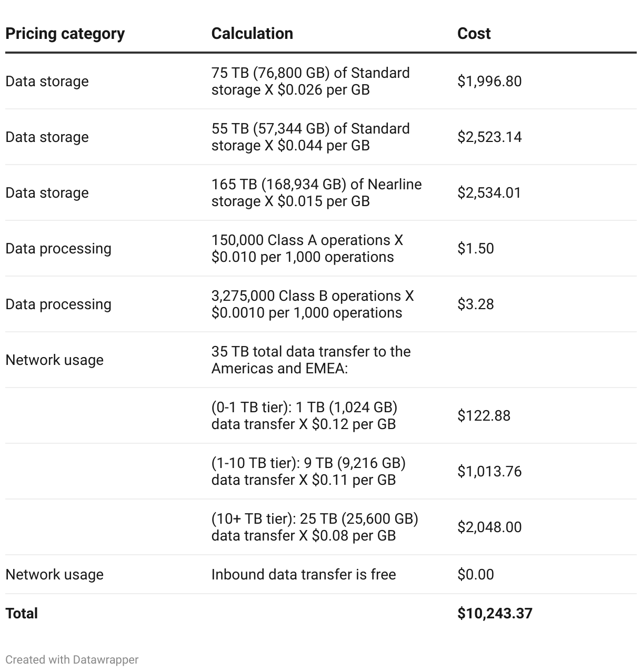
Task: Select the Class B operations calculation text
Action: 313,304
